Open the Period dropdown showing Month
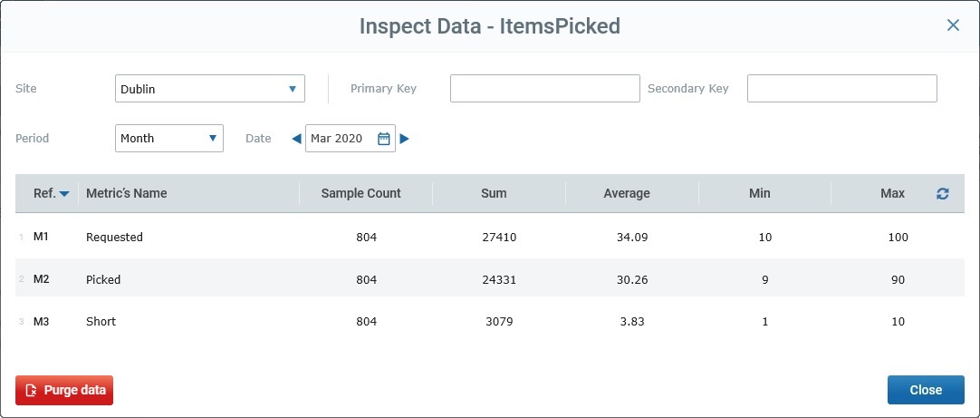 (169, 139)
